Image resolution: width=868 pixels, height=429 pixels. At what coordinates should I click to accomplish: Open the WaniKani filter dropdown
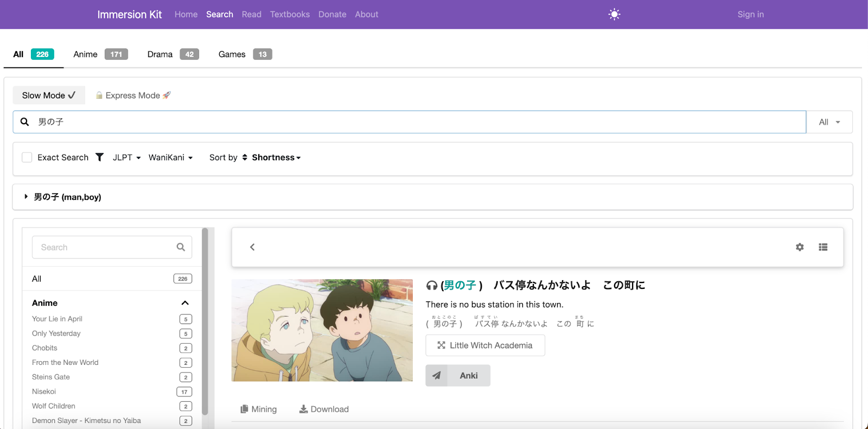(x=170, y=157)
